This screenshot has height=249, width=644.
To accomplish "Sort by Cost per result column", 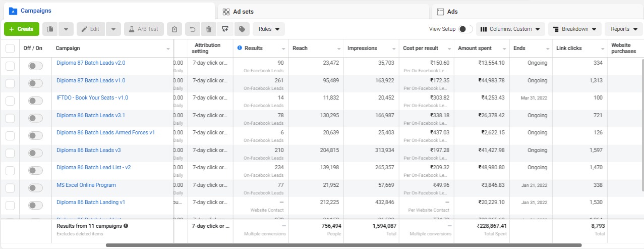I will pos(426,48).
